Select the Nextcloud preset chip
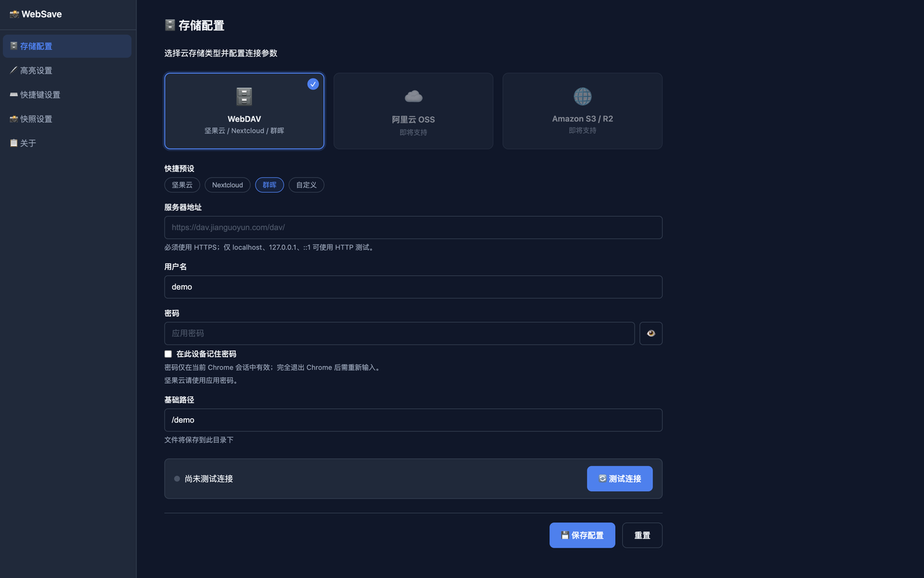This screenshot has height=578, width=924. click(x=227, y=185)
